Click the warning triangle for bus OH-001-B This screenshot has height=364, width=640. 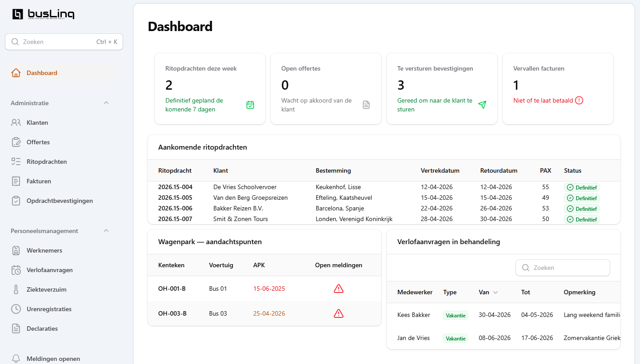339,288
